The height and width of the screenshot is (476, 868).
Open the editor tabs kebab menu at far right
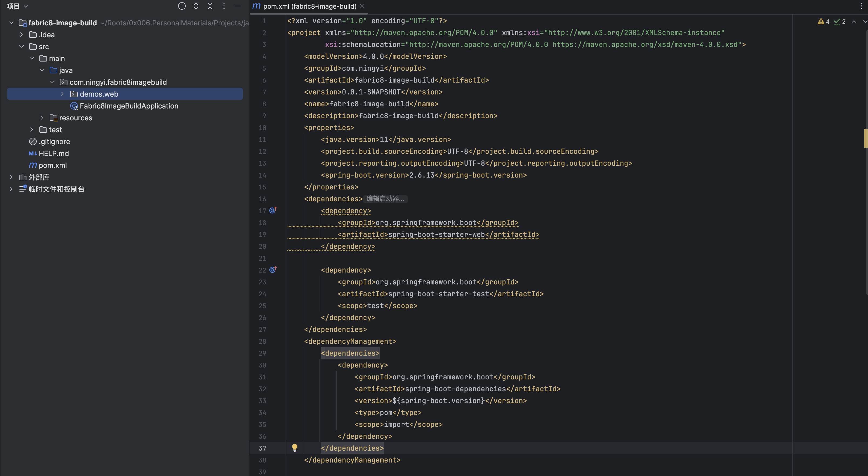[861, 6]
